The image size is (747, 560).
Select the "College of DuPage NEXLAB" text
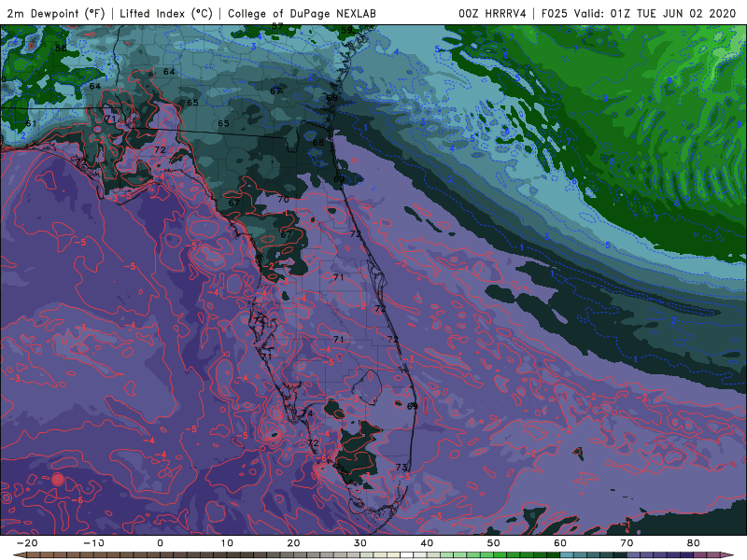coord(302,13)
